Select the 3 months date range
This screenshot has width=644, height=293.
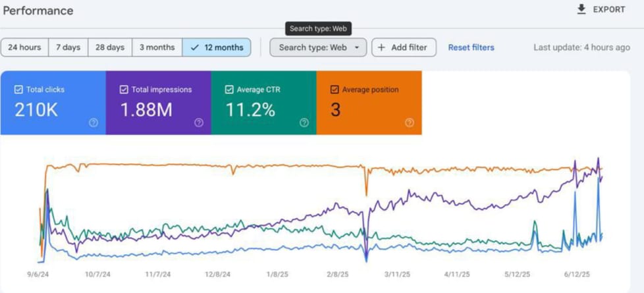157,47
